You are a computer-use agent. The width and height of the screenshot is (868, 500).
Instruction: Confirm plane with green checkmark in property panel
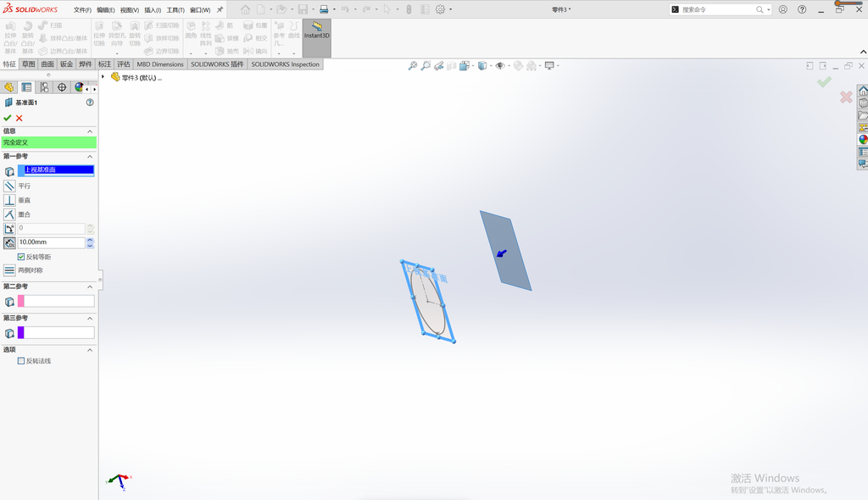(x=7, y=118)
